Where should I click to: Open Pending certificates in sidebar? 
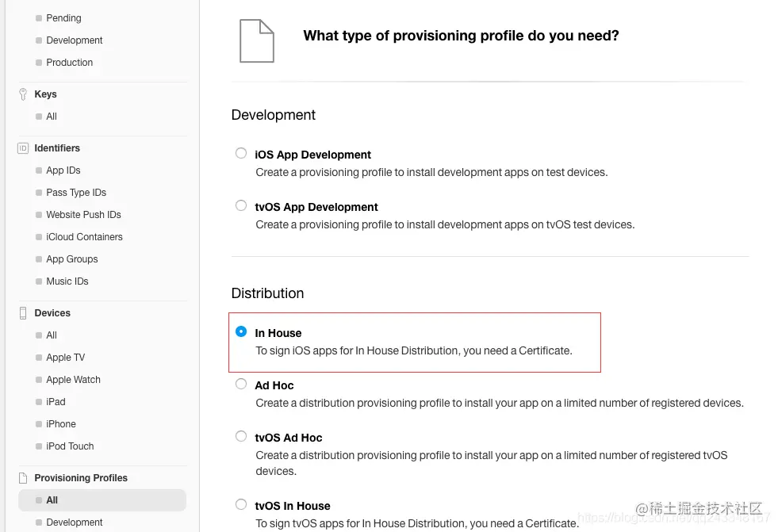[63, 18]
